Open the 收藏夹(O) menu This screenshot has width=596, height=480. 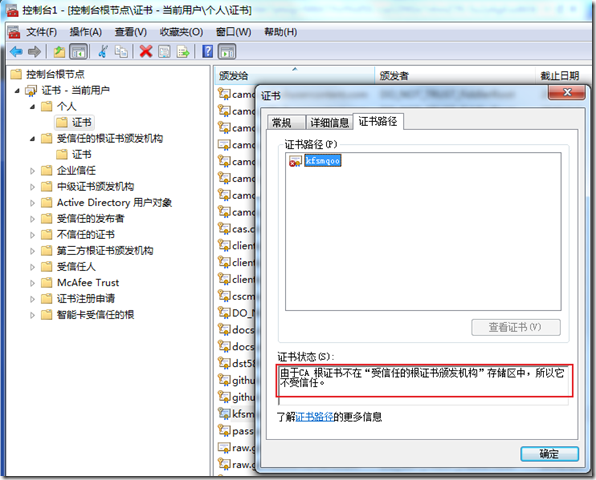[x=181, y=32]
